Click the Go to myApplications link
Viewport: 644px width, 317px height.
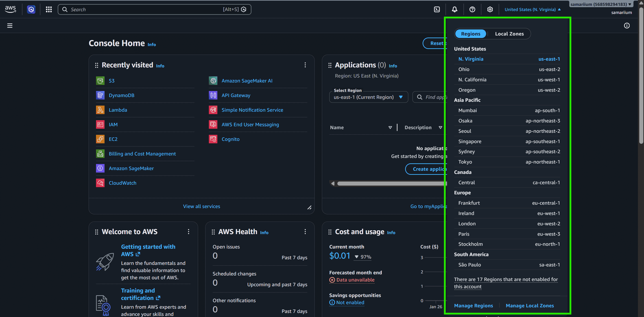(x=428, y=206)
